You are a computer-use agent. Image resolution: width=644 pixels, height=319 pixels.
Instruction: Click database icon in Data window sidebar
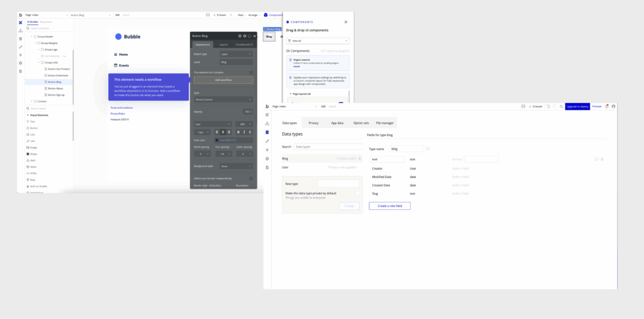click(x=267, y=132)
